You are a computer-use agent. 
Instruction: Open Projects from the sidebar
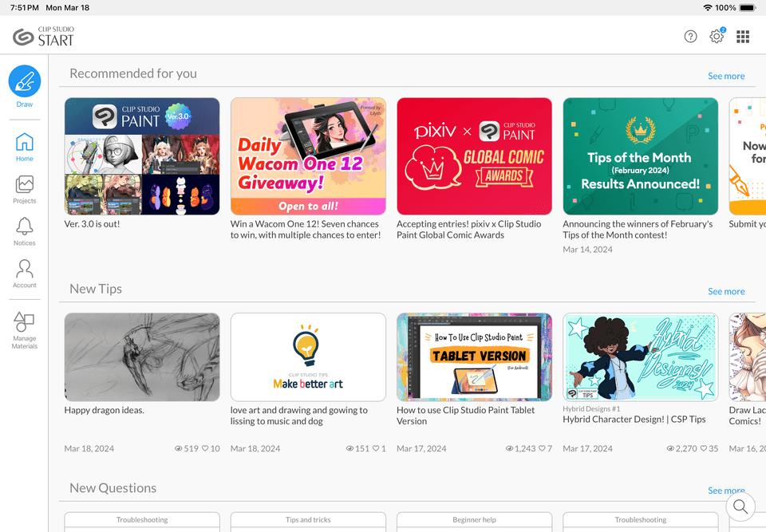point(25,190)
